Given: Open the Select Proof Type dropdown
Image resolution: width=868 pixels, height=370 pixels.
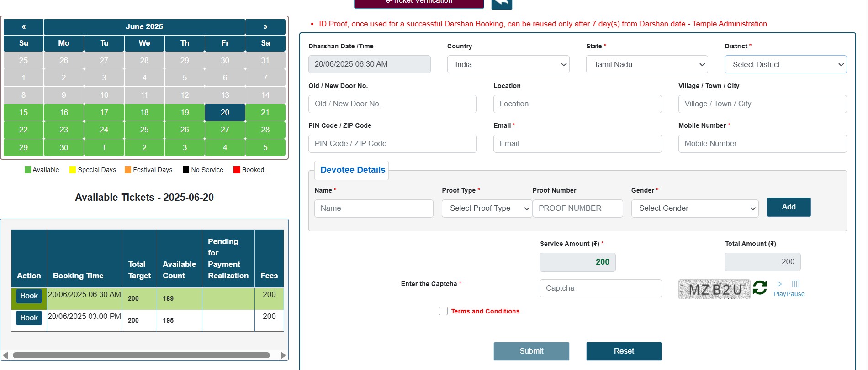Looking at the screenshot, I should (487, 208).
